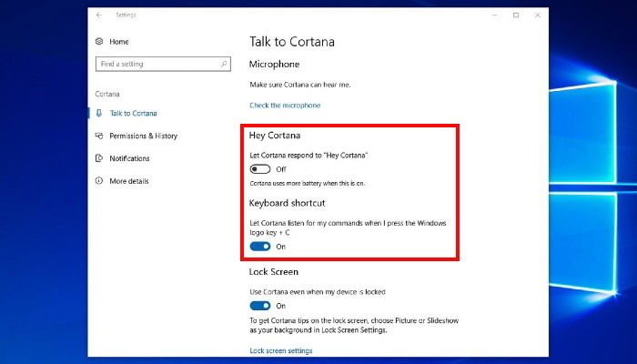
Task: Click the microphone icon beside Talk to Cortana
Action: pyautogui.click(x=98, y=113)
